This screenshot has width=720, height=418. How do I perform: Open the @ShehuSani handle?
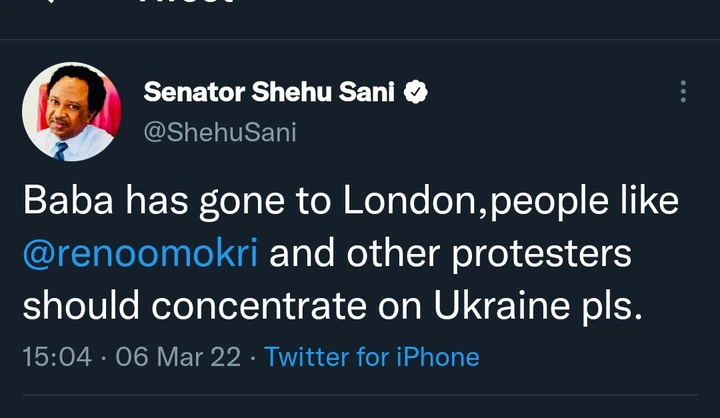click(x=220, y=132)
